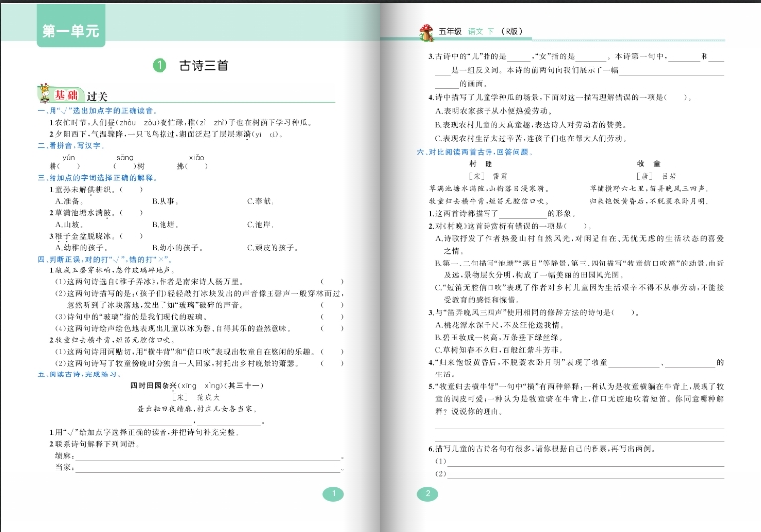Click the 基础 red label badge
Screen dimensions: 761x532
coord(69,96)
